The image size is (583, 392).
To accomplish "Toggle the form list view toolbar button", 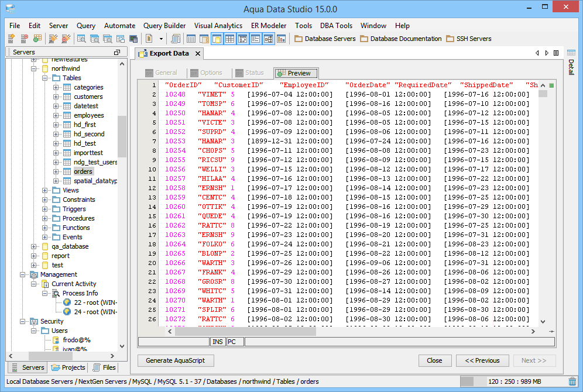I will (x=255, y=38).
